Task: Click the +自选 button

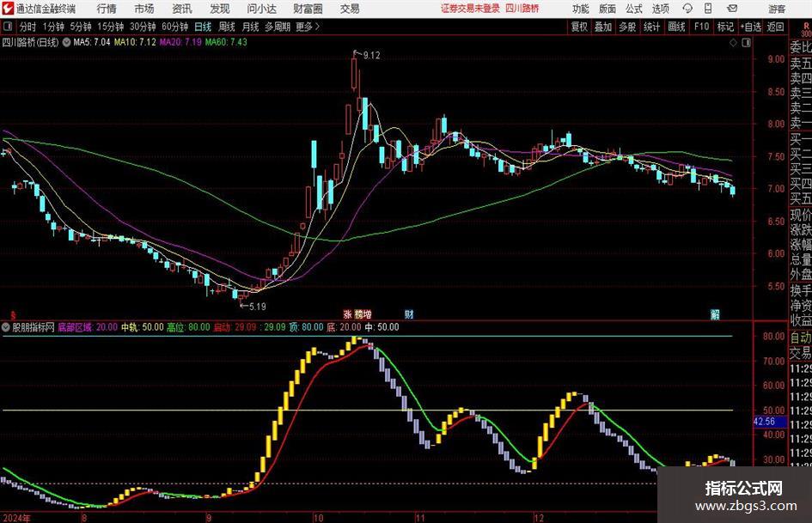Action: [x=751, y=27]
